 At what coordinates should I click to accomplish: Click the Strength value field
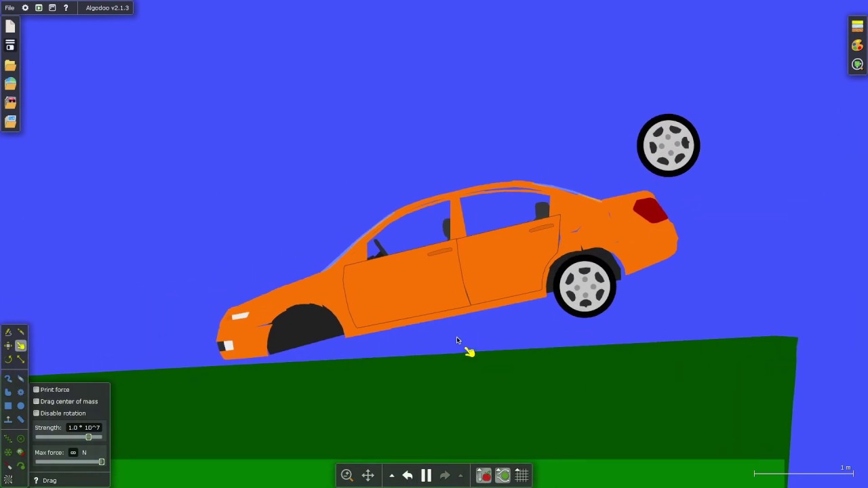(84, 428)
